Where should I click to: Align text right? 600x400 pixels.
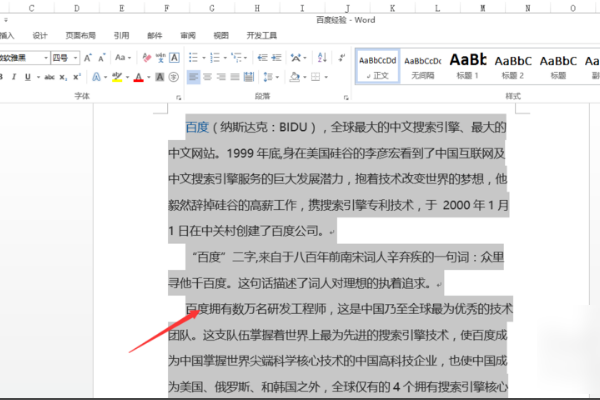click(221, 77)
